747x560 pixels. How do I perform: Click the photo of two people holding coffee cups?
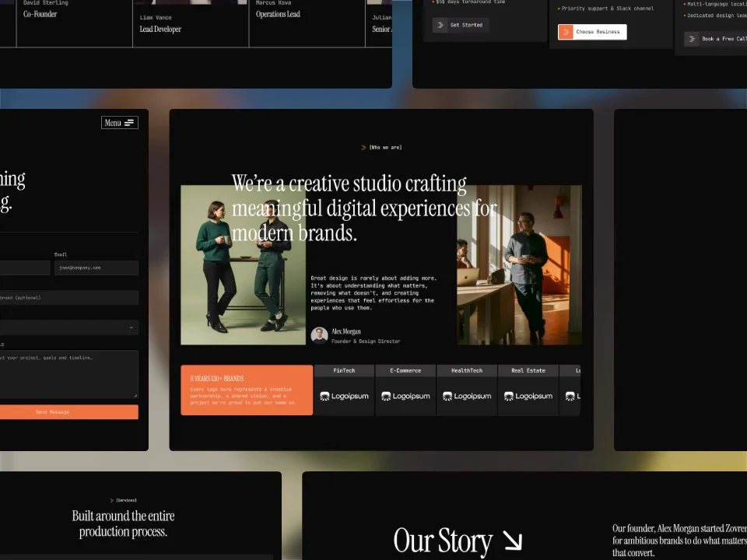243,265
